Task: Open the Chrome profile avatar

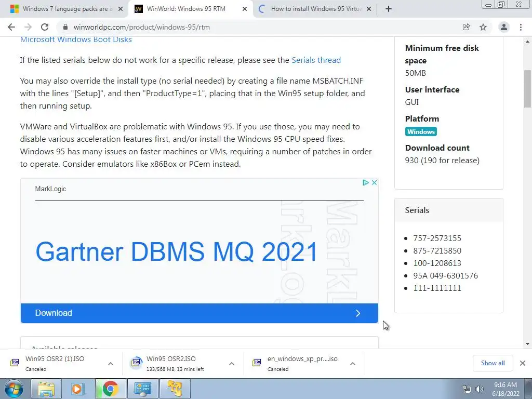Action: point(504,27)
